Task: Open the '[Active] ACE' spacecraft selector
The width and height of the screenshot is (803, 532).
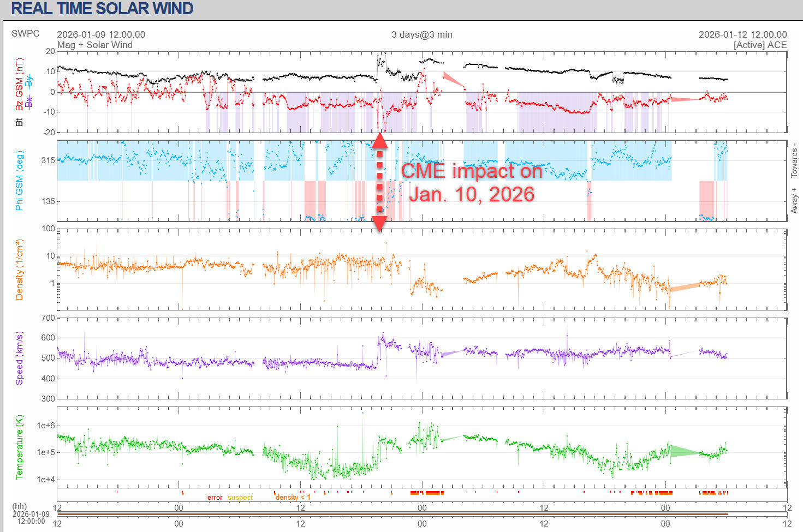Action: tap(760, 45)
